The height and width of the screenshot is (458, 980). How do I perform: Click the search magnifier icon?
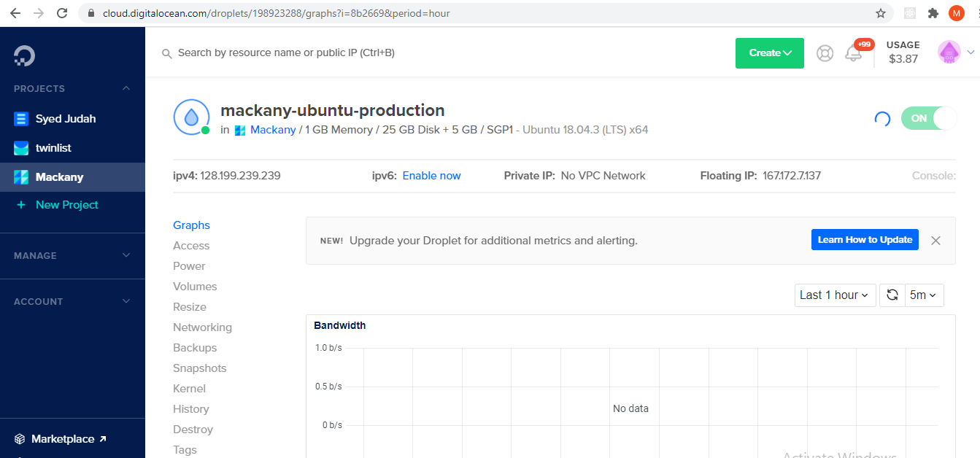[x=167, y=53]
